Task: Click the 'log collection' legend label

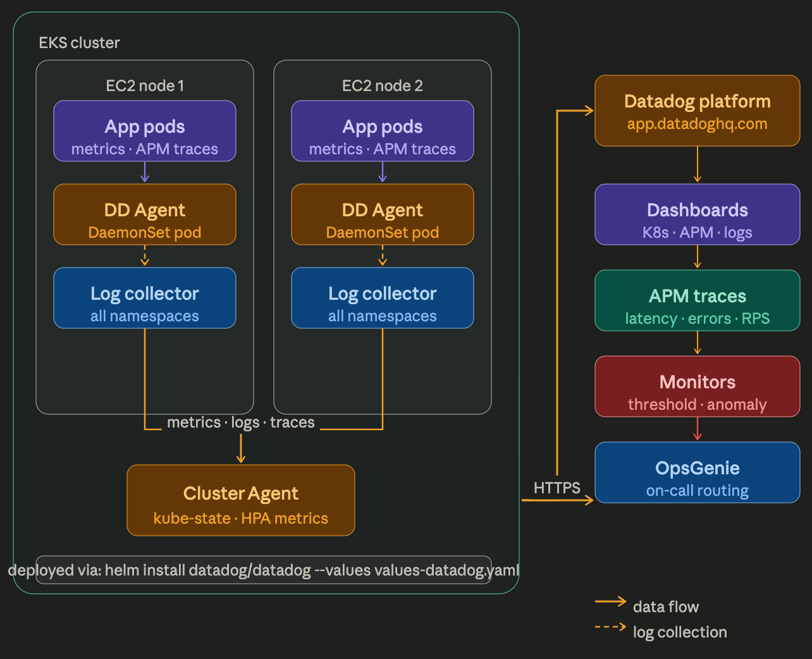Action: click(x=680, y=632)
